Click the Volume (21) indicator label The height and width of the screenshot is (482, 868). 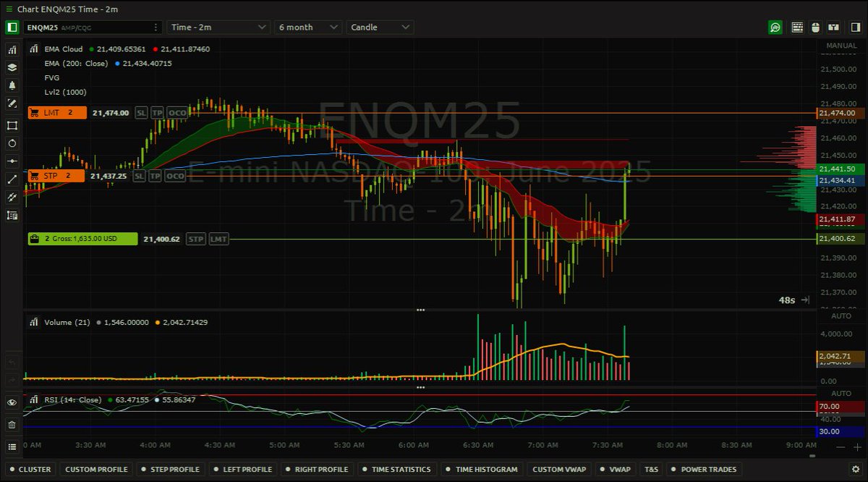[67, 322]
